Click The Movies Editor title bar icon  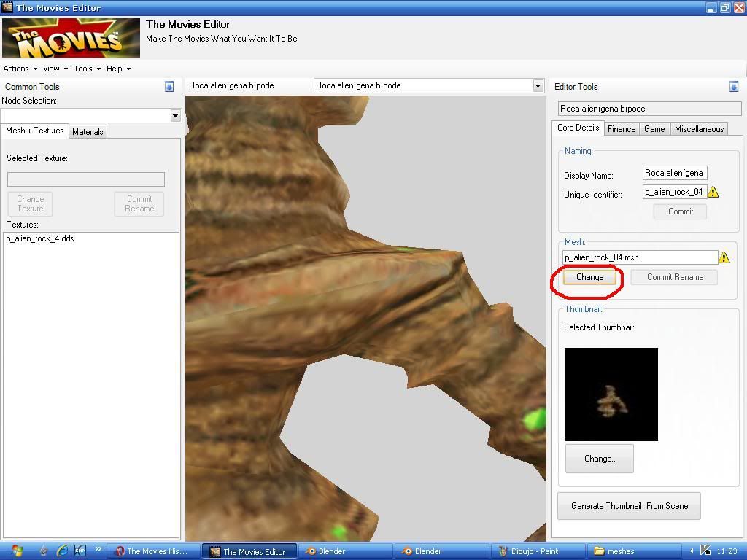click(x=7, y=7)
